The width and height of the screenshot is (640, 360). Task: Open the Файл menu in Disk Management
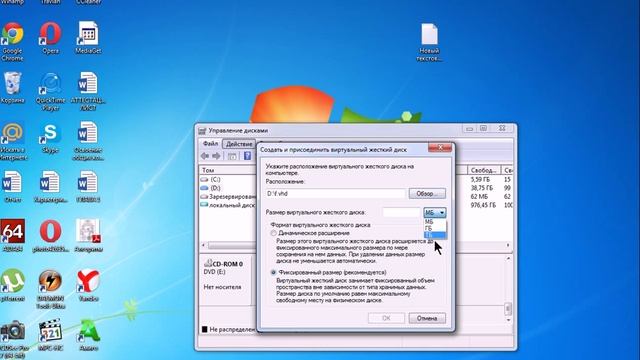pos(211,144)
